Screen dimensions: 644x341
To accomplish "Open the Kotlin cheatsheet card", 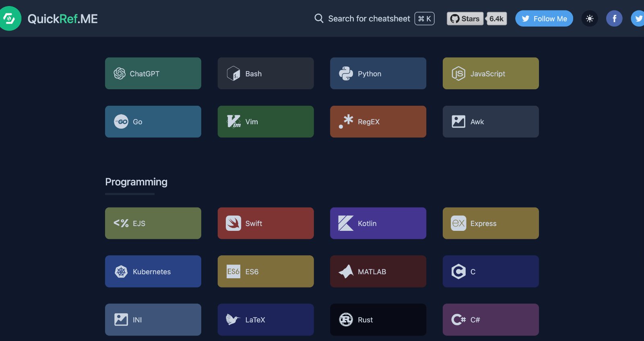I will click(x=378, y=223).
